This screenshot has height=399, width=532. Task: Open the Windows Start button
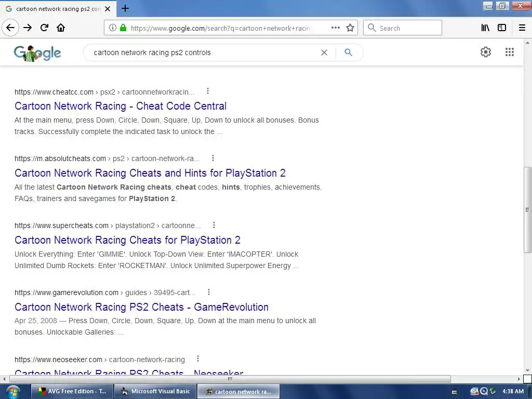click(x=13, y=392)
